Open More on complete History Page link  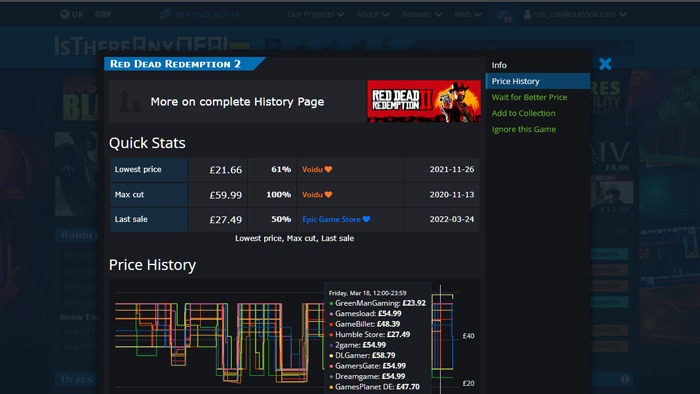[237, 102]
